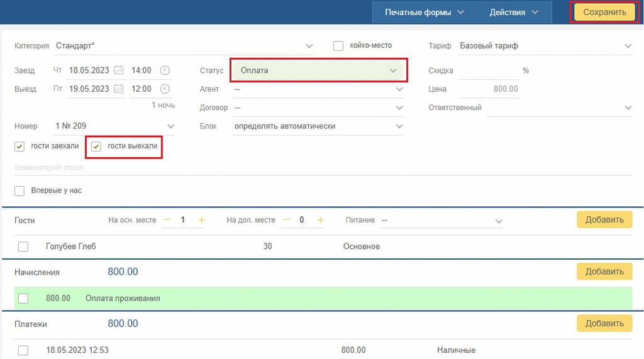Click guest type Основное
This screenshot has width=644, height=359.
point(362,246)
